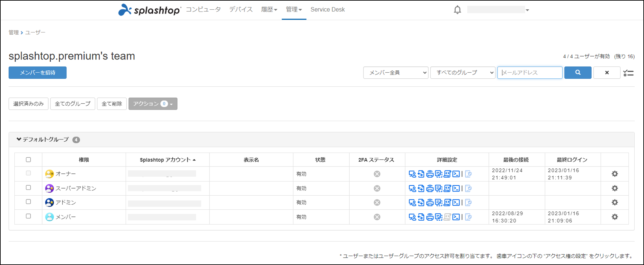This screenshot has width=644, height=265.
Task: Open the checklist column settings icon
Action: [x=629, y=73]
